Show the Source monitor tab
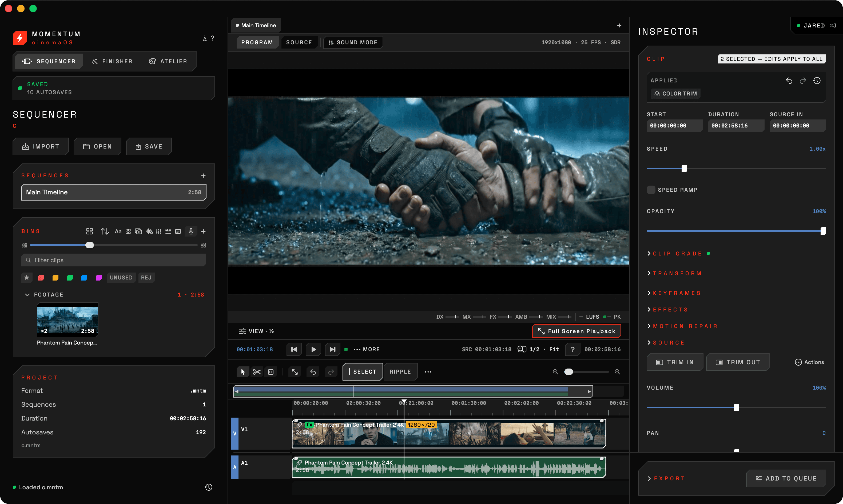843x504 pixels. click(299, 42)
